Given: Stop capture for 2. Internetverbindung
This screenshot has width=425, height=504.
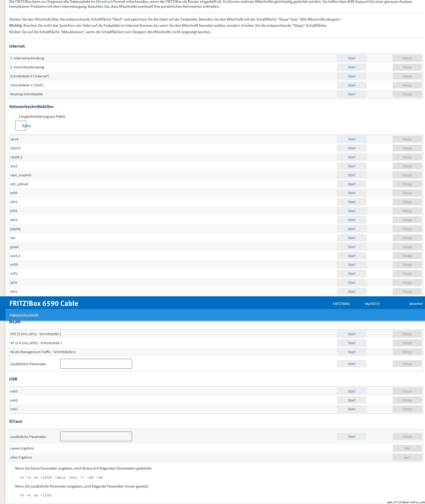Looking at the screenshot, I should click(x=407, y=67).
